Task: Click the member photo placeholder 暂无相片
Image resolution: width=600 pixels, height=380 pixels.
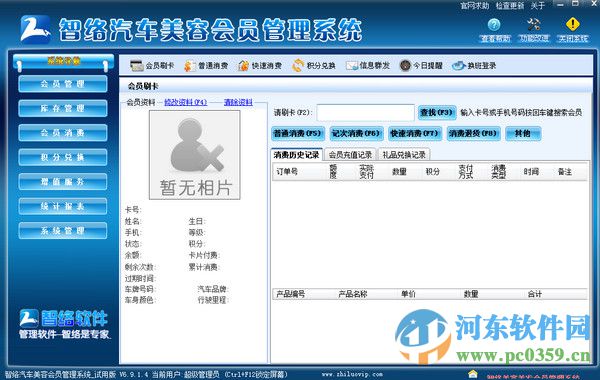Action: tap(195, 155)
